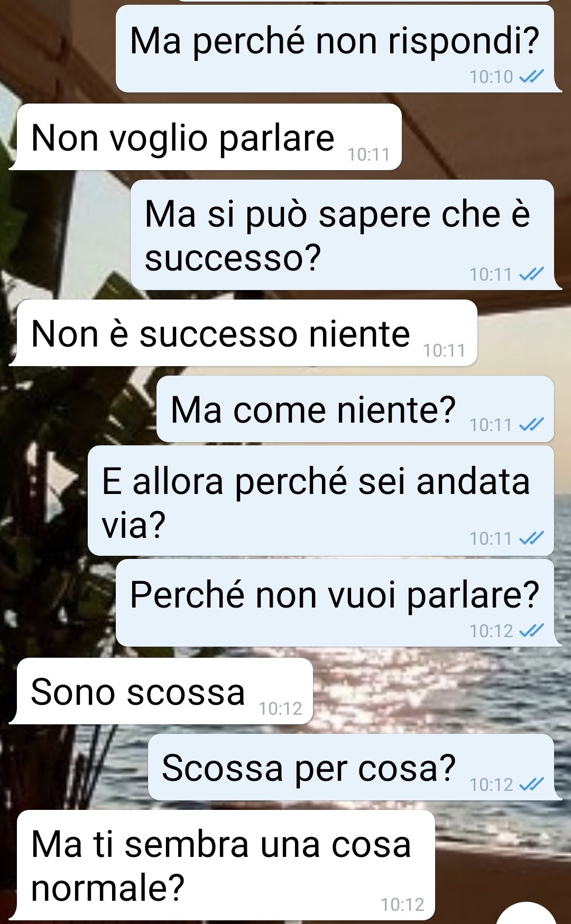Tap blue checkmarks beside "Ma come niente?"
This screenshot has height=924, width=571.
tap(531, 425)
